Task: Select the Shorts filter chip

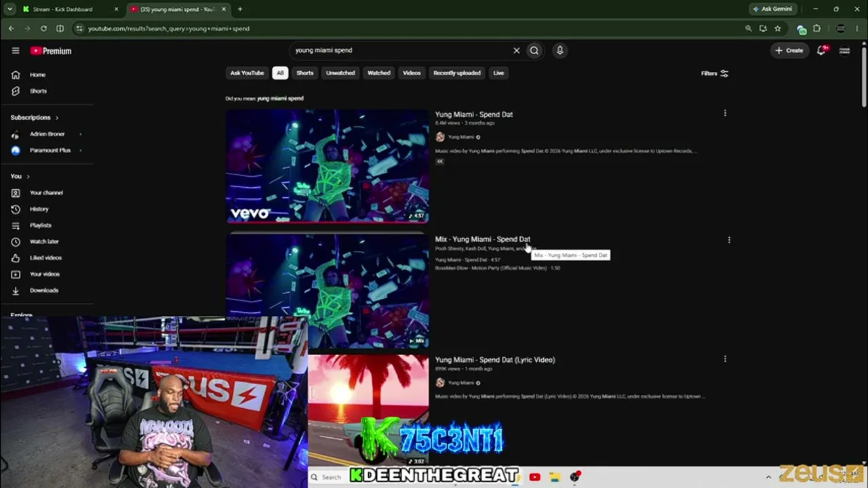Action: pyautogui.click(x=305, y=73)
